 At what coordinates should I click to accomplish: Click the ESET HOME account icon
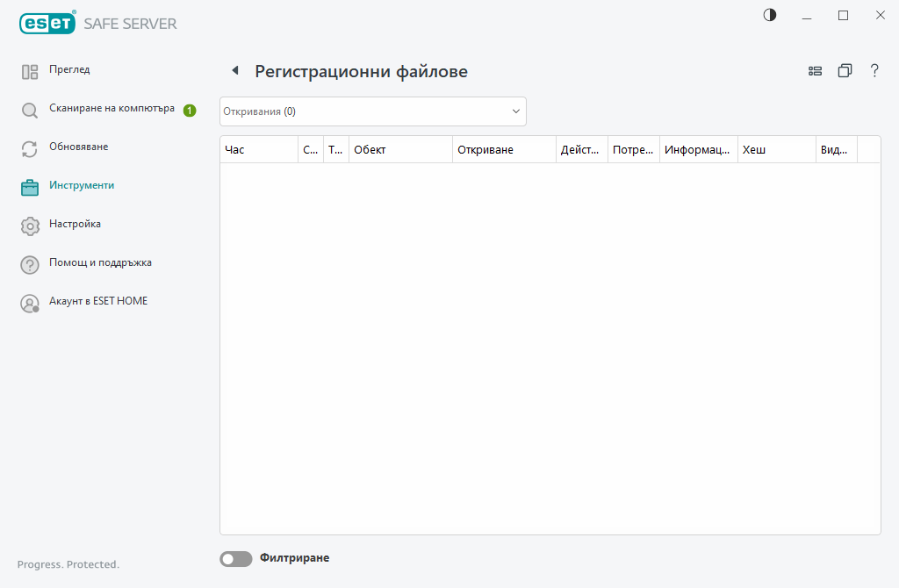30,304
